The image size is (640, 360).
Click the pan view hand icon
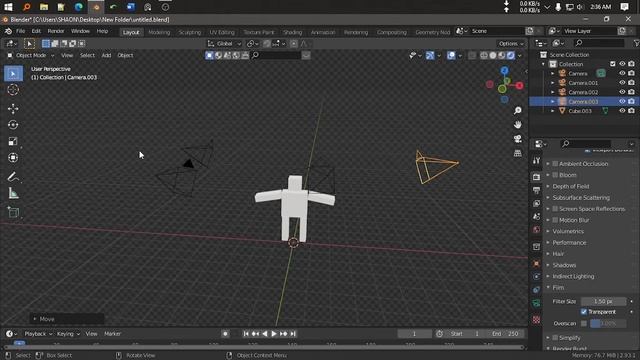point(518,124)
